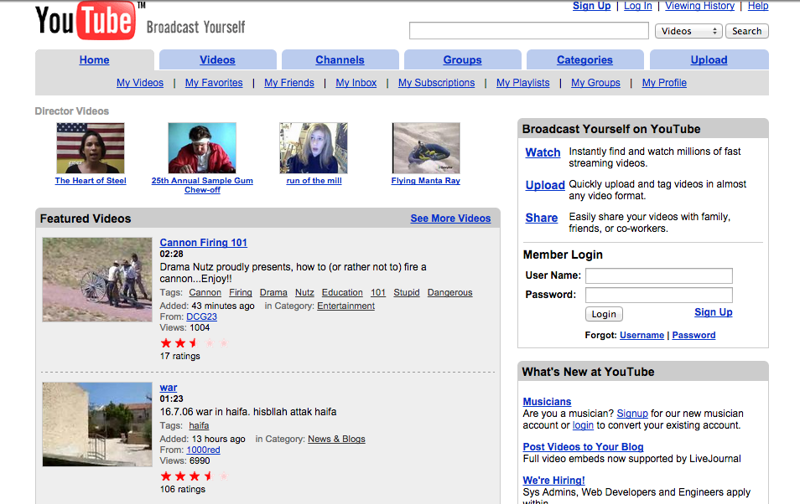Open uploader DCG23's profile link

click(x=202, y=317)
